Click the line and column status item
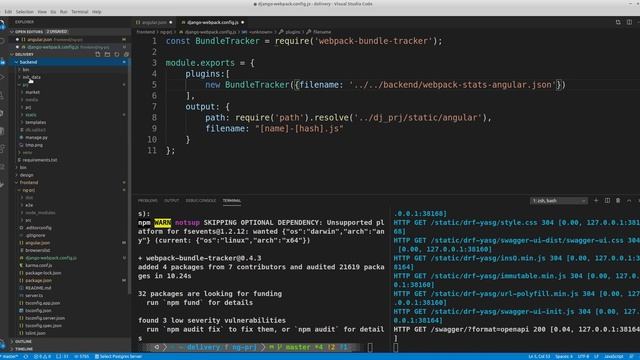 (x=539, y=357)
